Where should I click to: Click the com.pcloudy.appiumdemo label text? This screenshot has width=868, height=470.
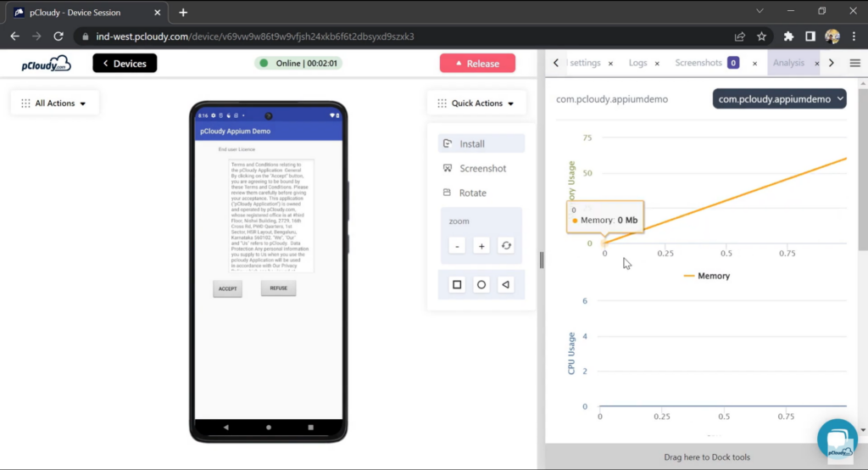pyautogui.click(x=612, y=99)
